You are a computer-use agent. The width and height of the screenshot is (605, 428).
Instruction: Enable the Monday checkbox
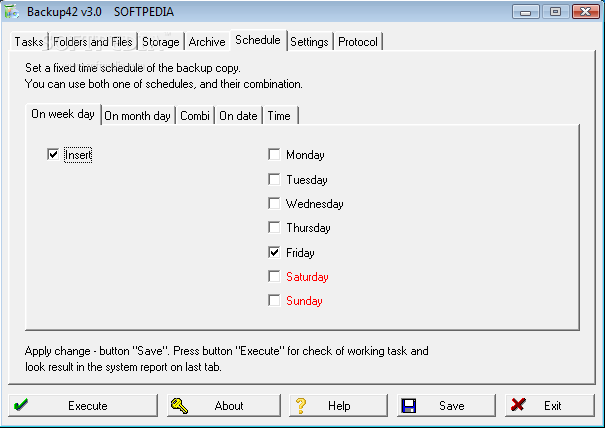pos(274,154)
